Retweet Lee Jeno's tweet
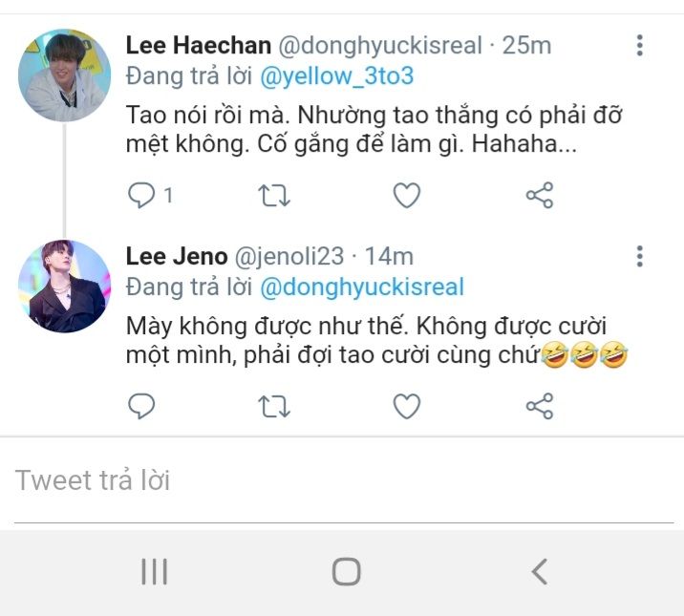The height and width of the screenshot is (616, 684). point(274,406)
